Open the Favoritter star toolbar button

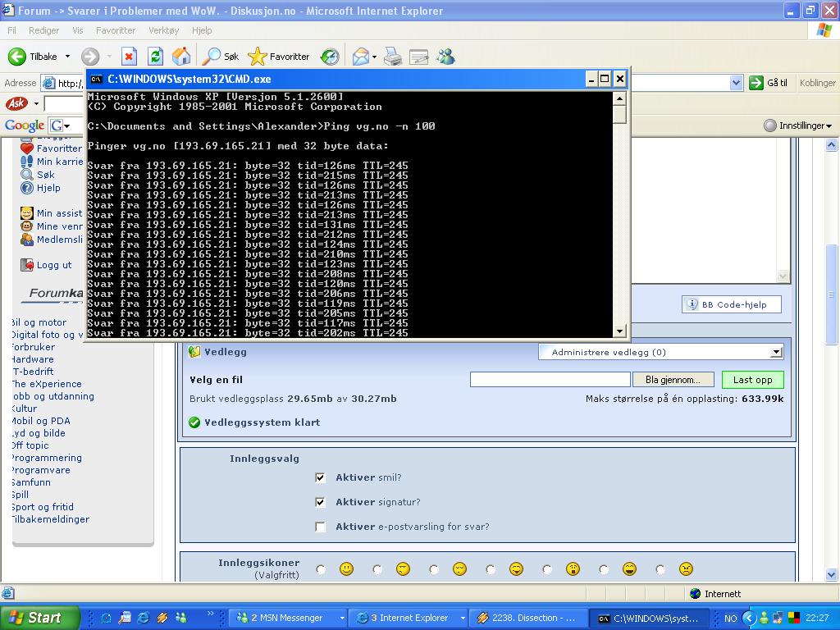point(279,57)
